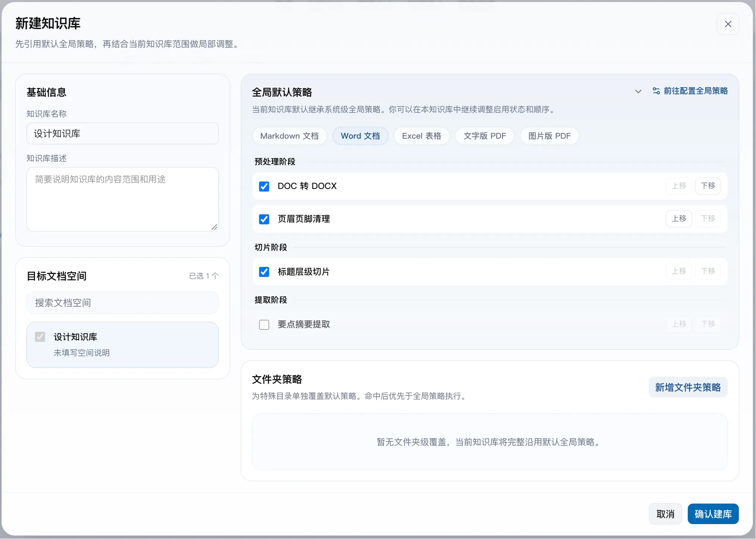The image size is (756, 539).
Task: Click the 切片阶段 section label
Action: [271, 248]
